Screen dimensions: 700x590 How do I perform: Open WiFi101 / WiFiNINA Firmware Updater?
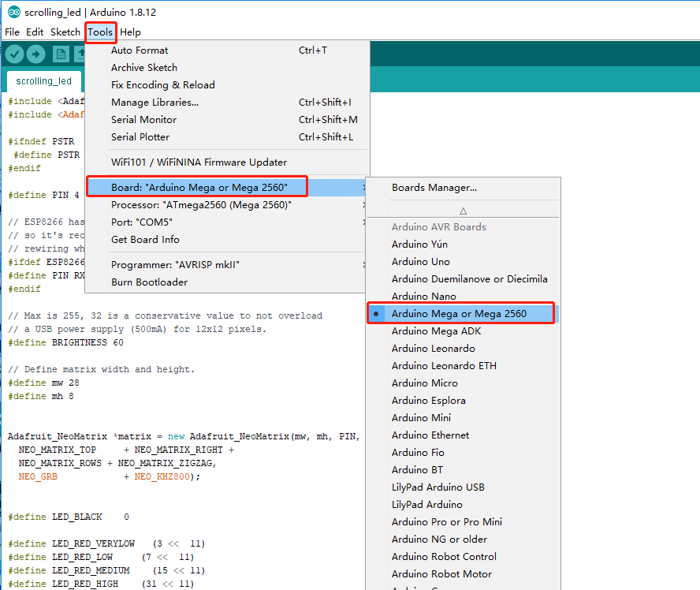(x=227, y=162)
